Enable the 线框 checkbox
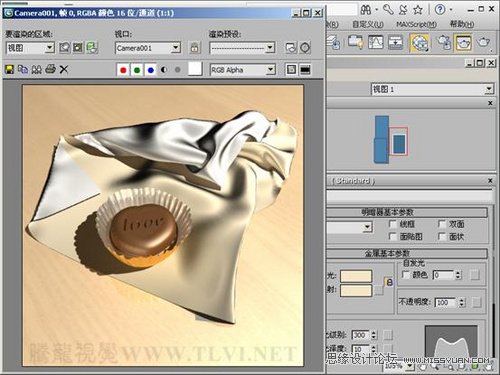 click(x=393, y=224)
